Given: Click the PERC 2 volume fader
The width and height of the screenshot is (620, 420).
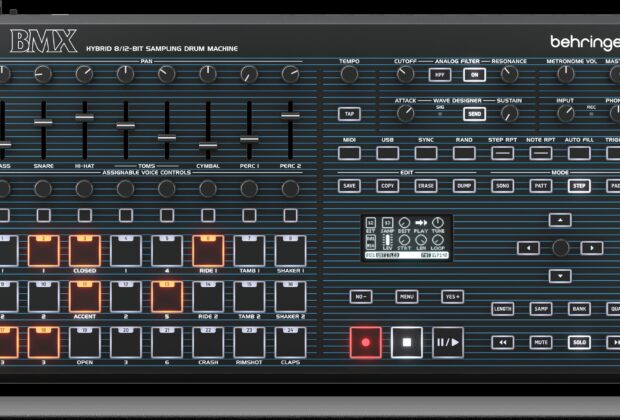Looking at the screenshot, I should click(x=290, y=115).
